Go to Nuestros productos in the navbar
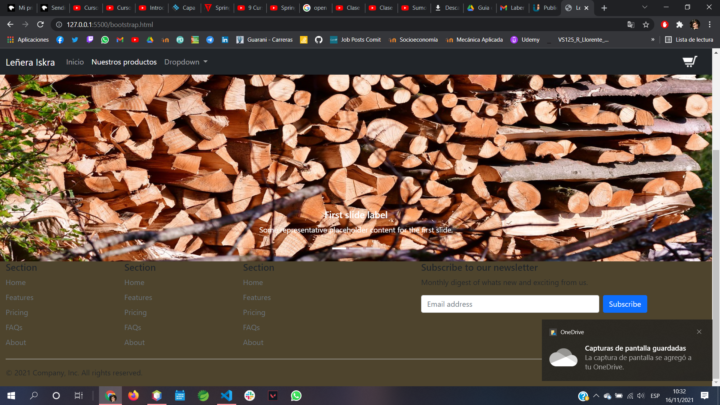Viewport: 720px width, 405px height. pyautogui.click(x=124, y=62)
